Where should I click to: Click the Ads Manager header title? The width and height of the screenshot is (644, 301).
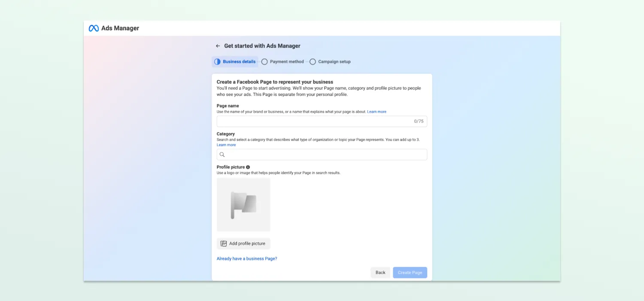pyautogui.click(x=120, y=28)
